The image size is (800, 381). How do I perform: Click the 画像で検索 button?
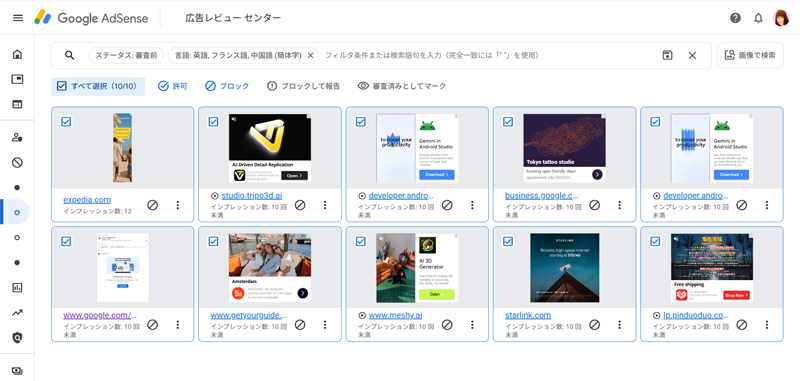click(750, 55)
